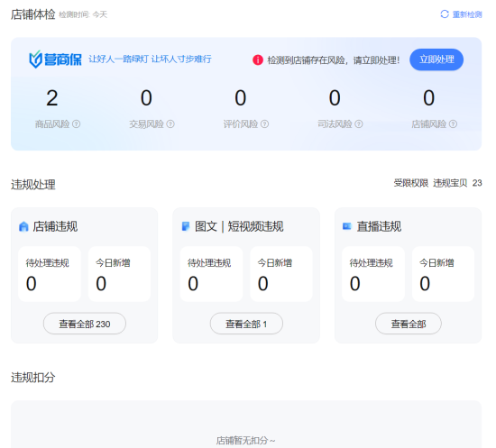Image resolution: width=496 pixels, height=448 pixels.
Task: Open the 受限权限 link
Action: pyautogui.click(x=411, y=183)
